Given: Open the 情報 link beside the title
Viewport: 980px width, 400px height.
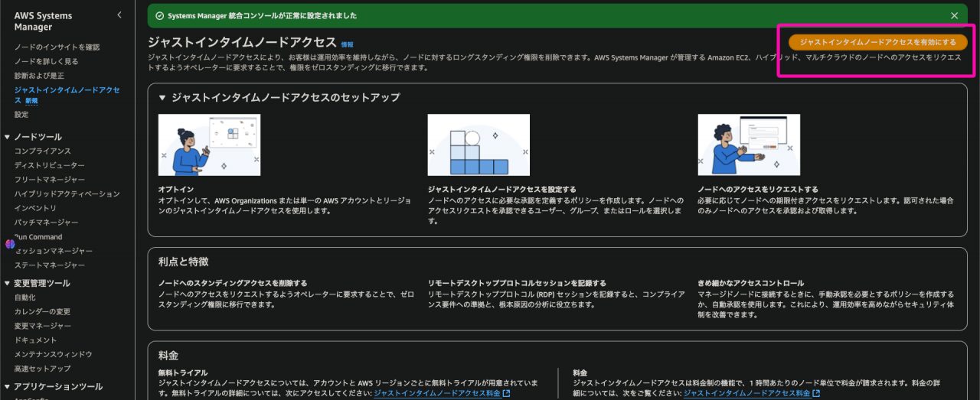Looking at the screenshot, I should coord(348,44).
